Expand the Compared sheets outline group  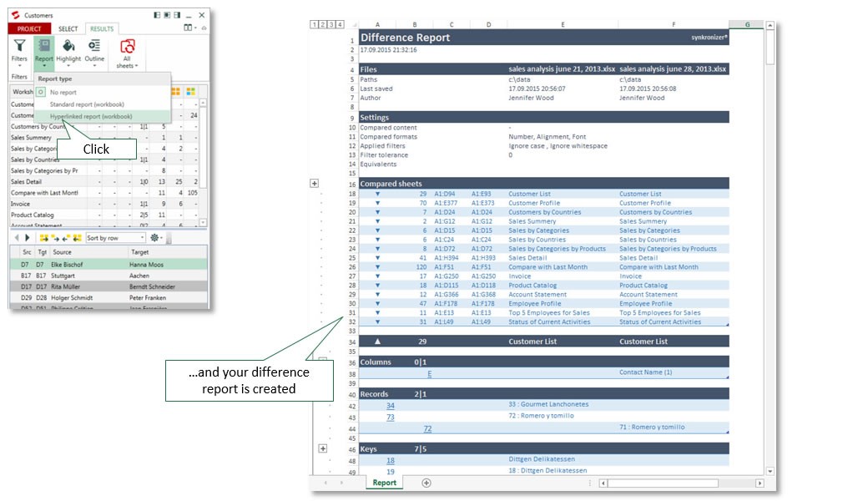[315, 183]
